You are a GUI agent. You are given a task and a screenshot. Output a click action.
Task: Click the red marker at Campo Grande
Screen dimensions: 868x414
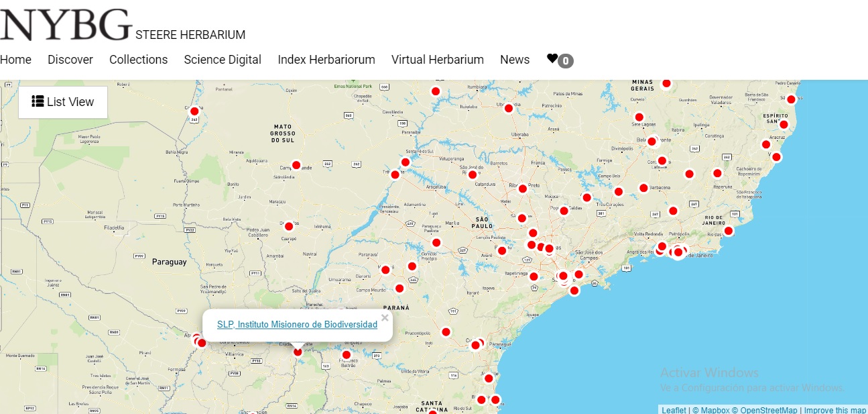[x=296, y=165]
